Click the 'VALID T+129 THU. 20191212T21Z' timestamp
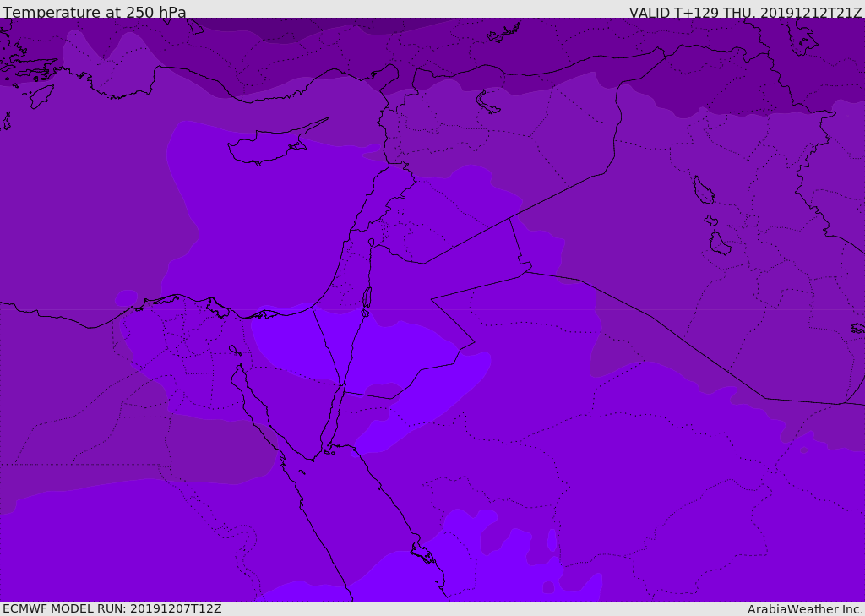Viewport: 865px width, 616px height. 745,12
